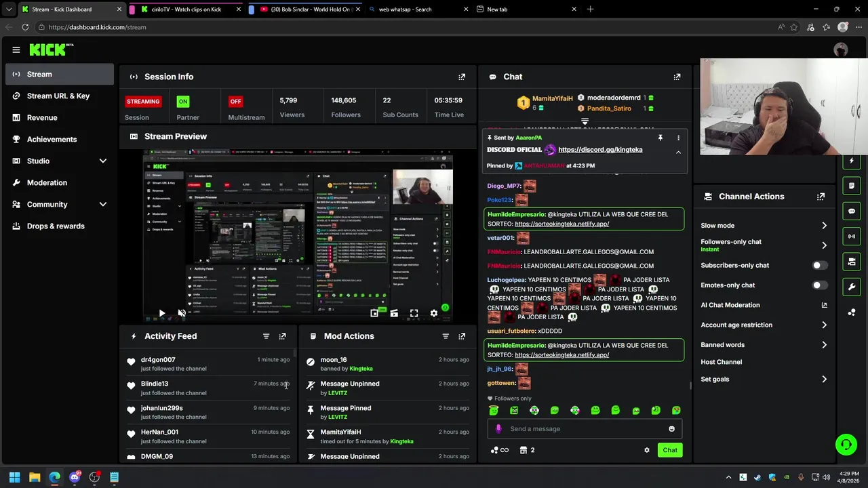Open the chat shop icon showing 2

(527, 450)
